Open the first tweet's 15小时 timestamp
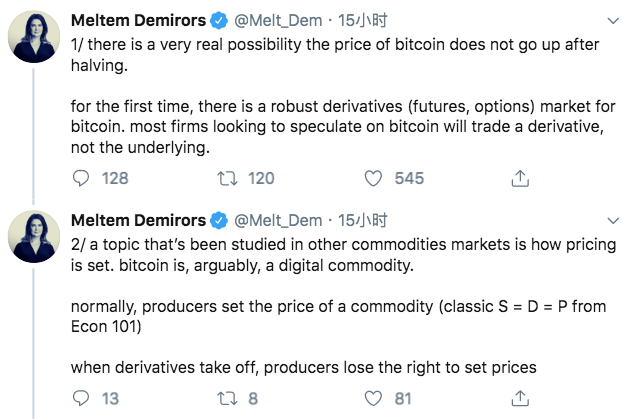The width and height of the screenshot is (635, 419). 362,20
